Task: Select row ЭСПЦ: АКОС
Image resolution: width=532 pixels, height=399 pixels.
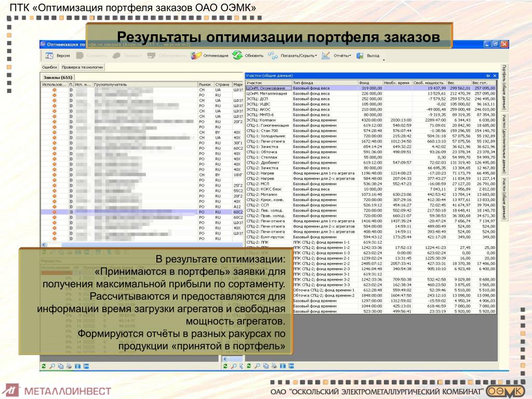Action: point(370,110)
